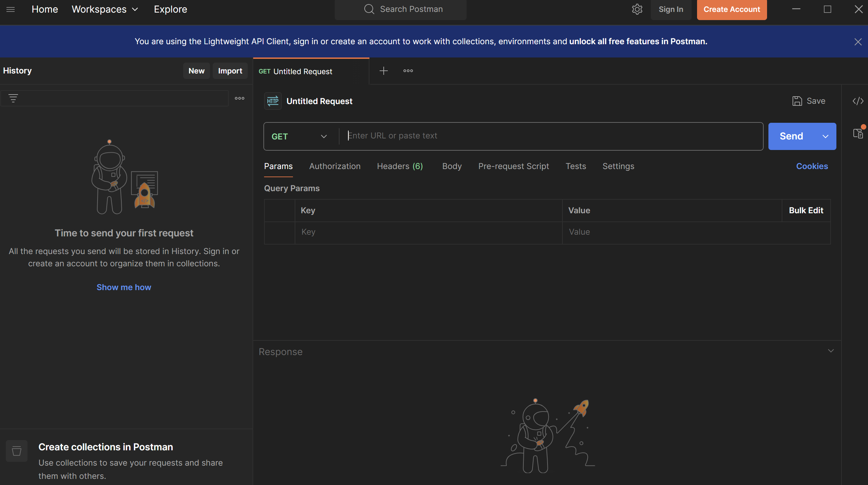Open the Headers (6) tab
This screenshot has width=868, height=485.
(x=400, y=166)
